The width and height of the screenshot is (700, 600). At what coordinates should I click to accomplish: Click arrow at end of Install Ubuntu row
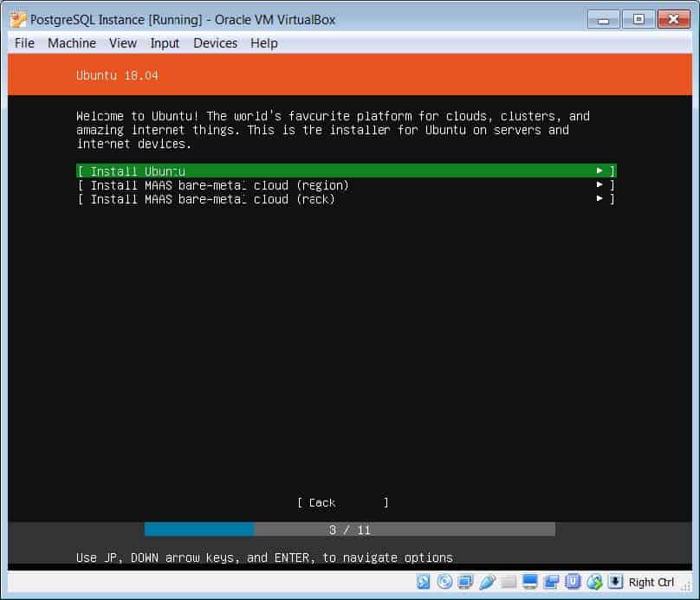coord(600,171)
